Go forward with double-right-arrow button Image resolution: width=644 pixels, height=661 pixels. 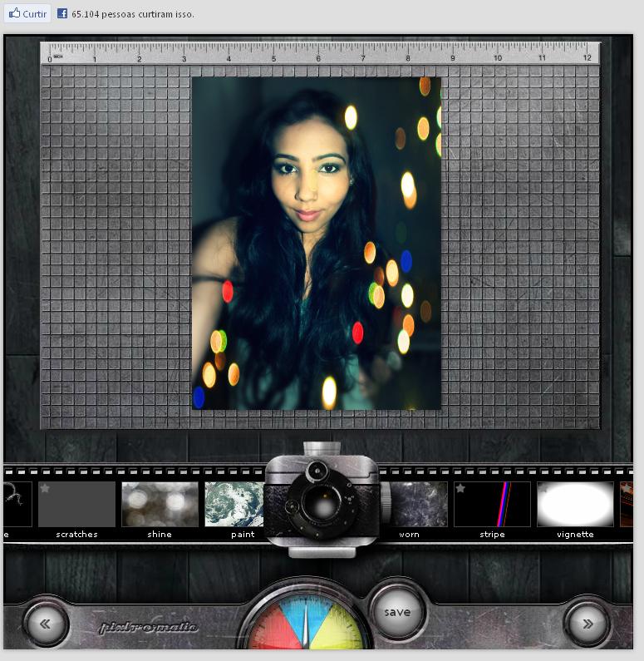pyautogui.click(x=587, y=624)
